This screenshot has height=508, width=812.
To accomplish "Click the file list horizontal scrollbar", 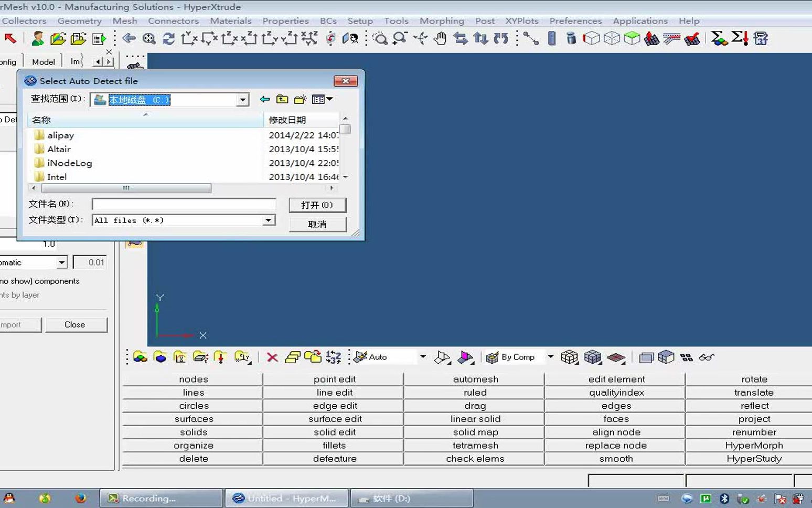I will click(x=126, y=188).
